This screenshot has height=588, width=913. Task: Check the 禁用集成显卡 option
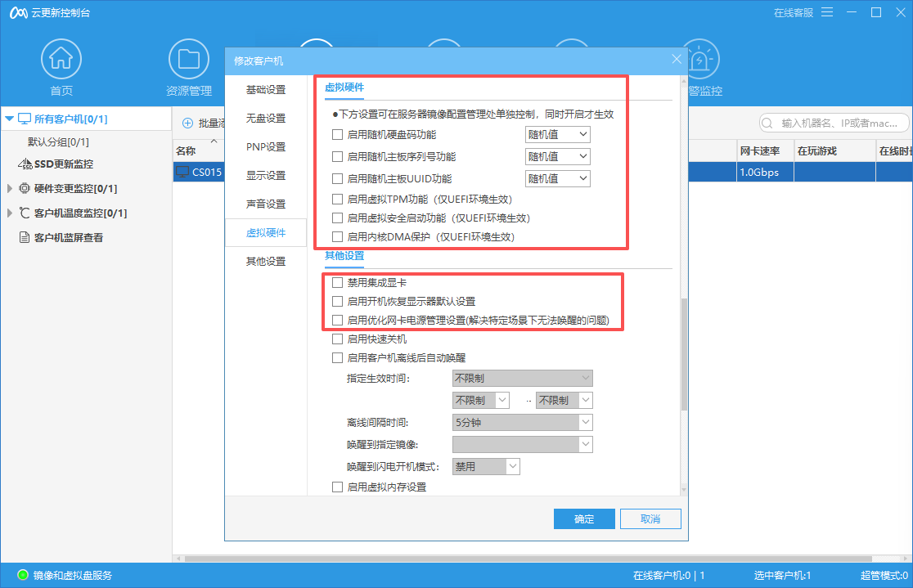[338, 282]
